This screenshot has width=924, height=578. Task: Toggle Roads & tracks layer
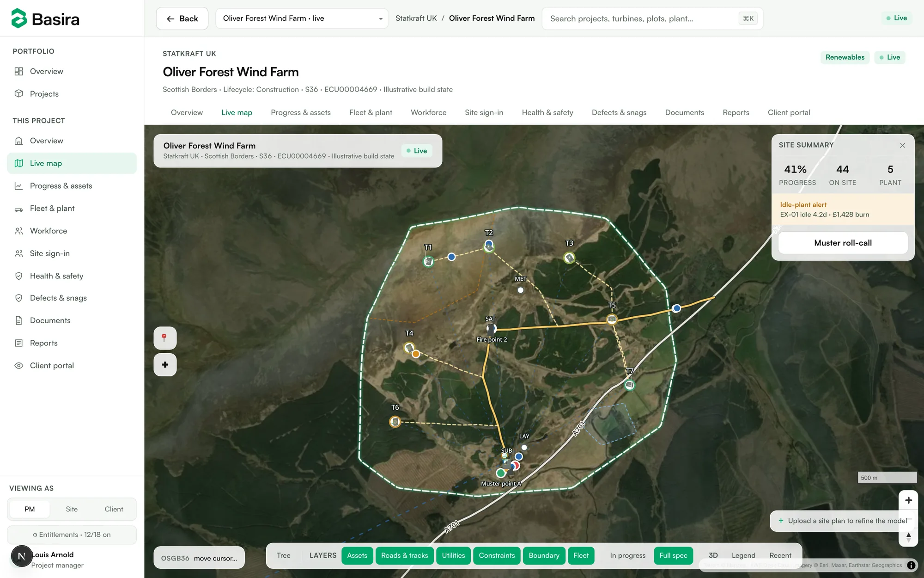point(404,555)
